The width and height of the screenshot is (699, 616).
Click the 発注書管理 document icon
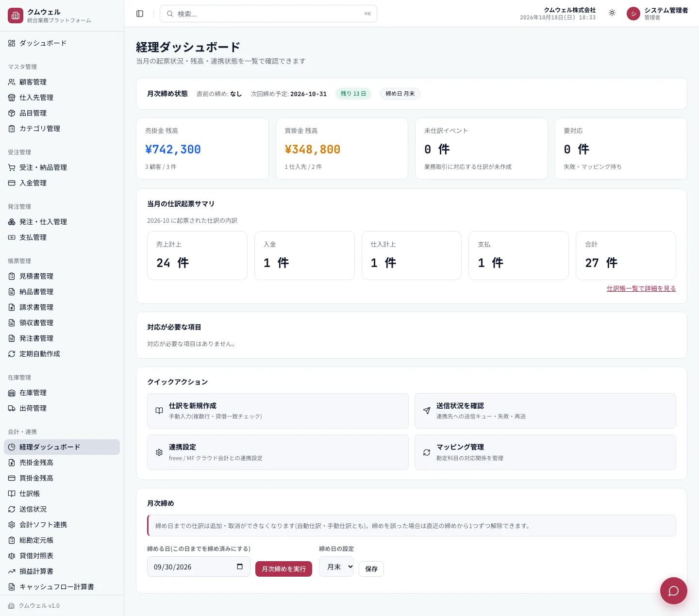[12, 338]
